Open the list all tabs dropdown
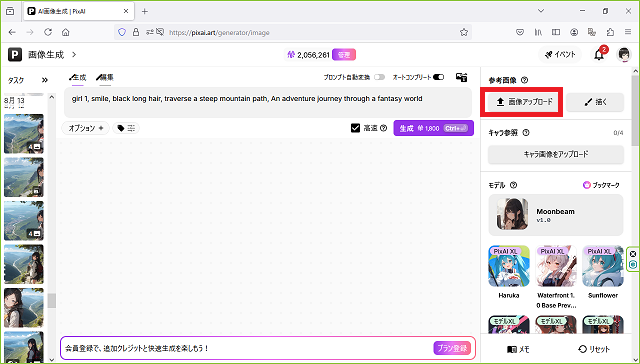The image size is (640, 364). [541, 11]
